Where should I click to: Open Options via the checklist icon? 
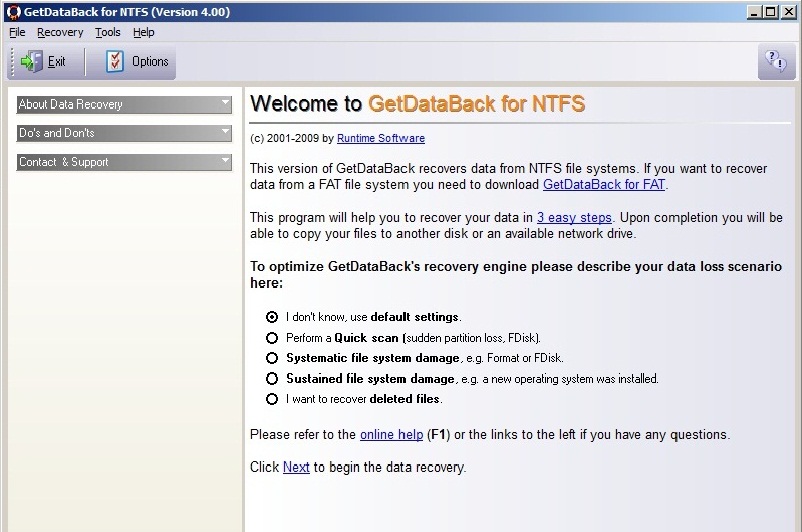tap(115, 62)
